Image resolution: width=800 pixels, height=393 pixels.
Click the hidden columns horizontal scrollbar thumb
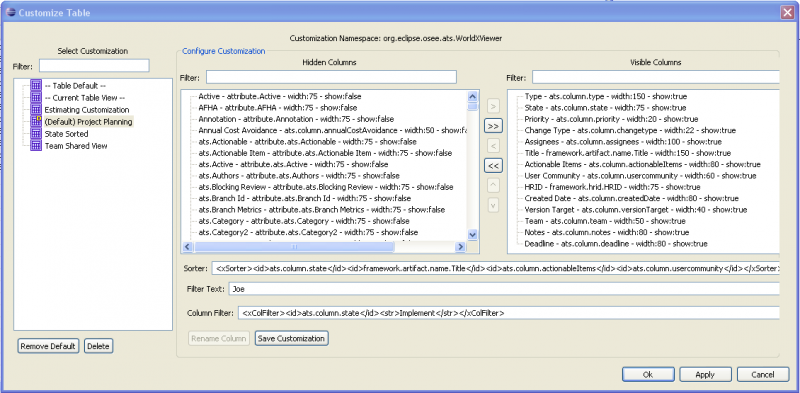294,247
